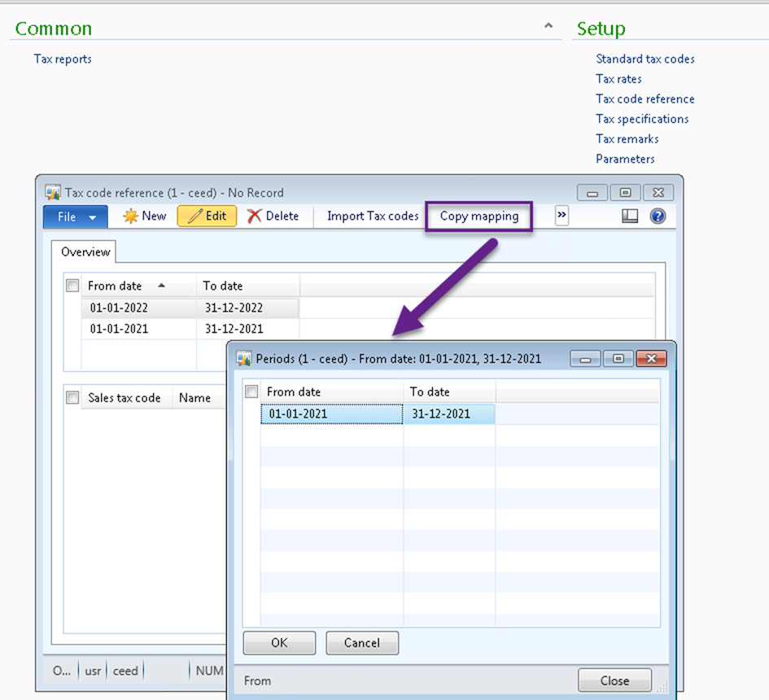
Task: Click the Setup section heading
Action: [601, 28]
